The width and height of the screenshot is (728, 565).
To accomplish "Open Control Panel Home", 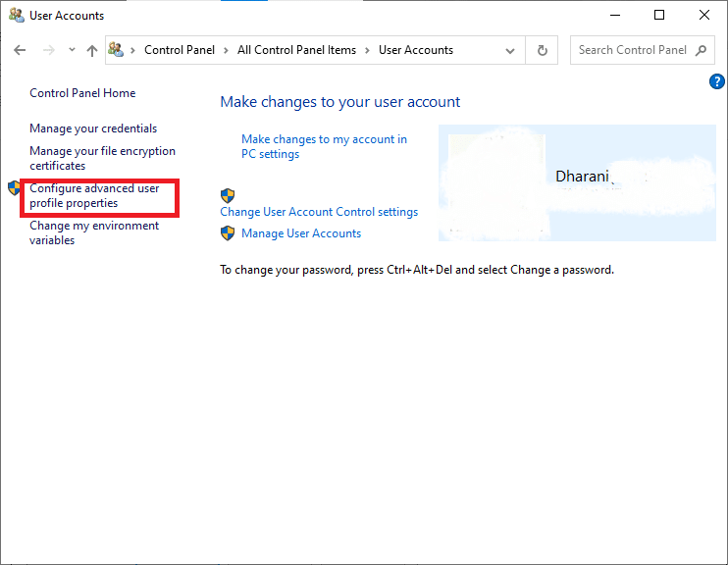I will (x=82, y=93).
